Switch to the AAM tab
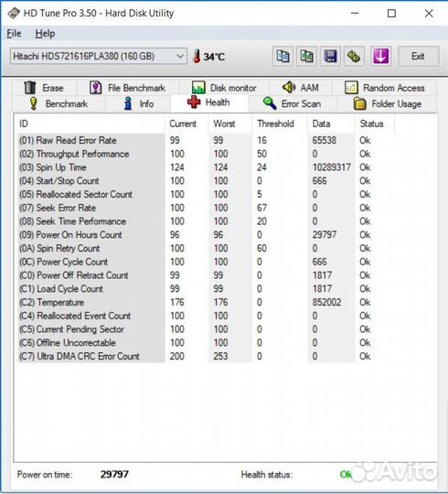448x494 pixels. [301, 88]
